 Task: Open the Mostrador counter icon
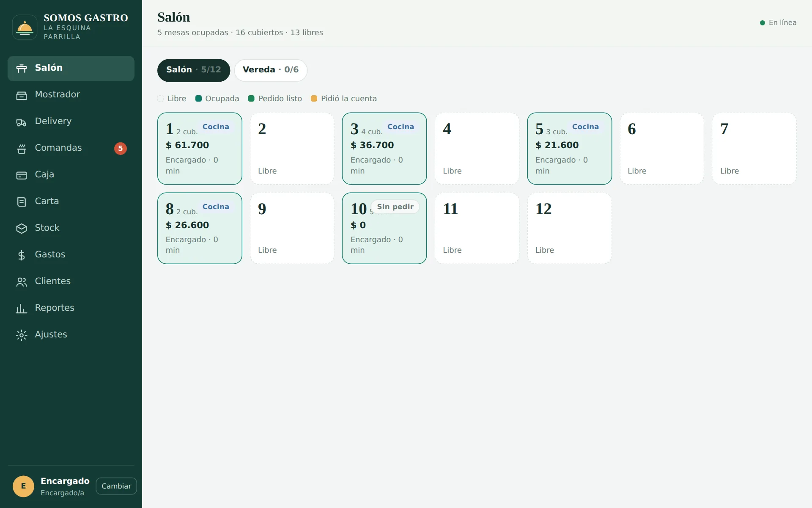(x=22, y=96)
